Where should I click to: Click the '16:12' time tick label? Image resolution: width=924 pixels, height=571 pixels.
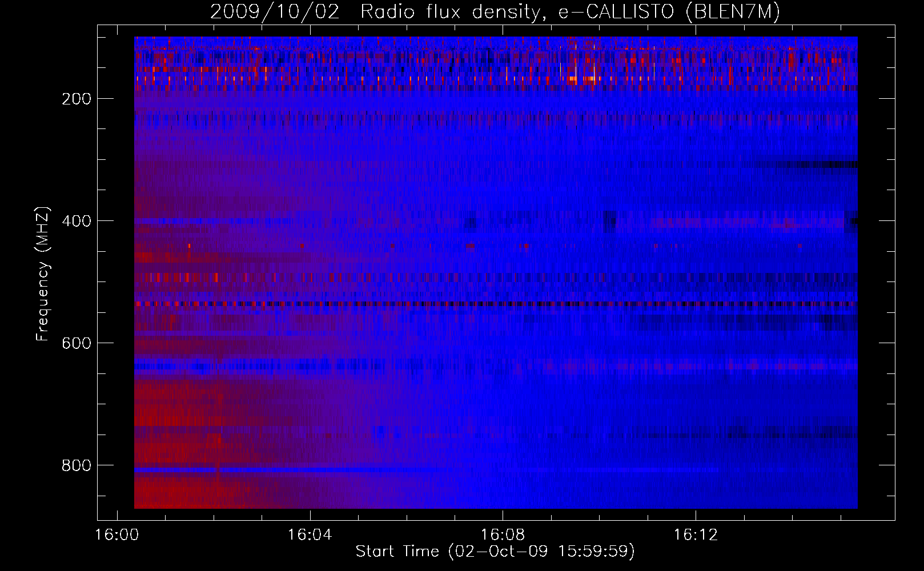coord(696,535)
